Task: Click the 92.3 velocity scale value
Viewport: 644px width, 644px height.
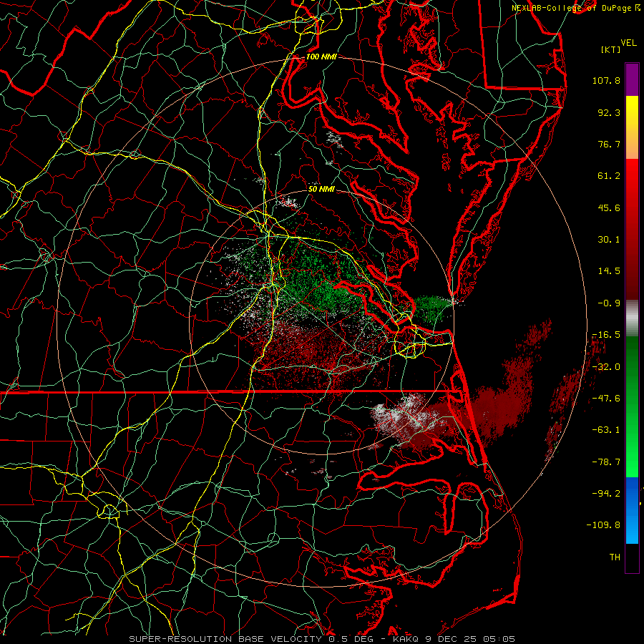Action: click(609, 112)
